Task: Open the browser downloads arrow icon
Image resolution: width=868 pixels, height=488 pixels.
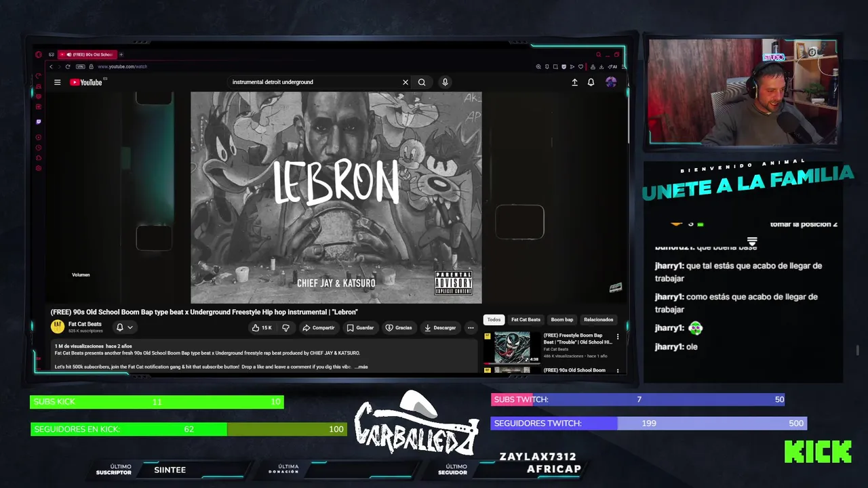Action: [601, 66]
